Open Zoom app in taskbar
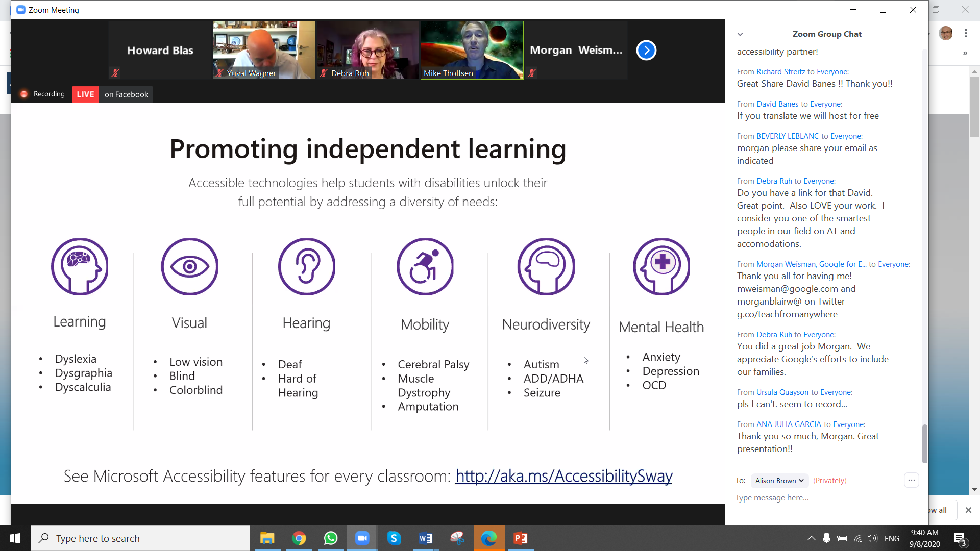This screenshot has width=980, height=551. click(362, 538)
